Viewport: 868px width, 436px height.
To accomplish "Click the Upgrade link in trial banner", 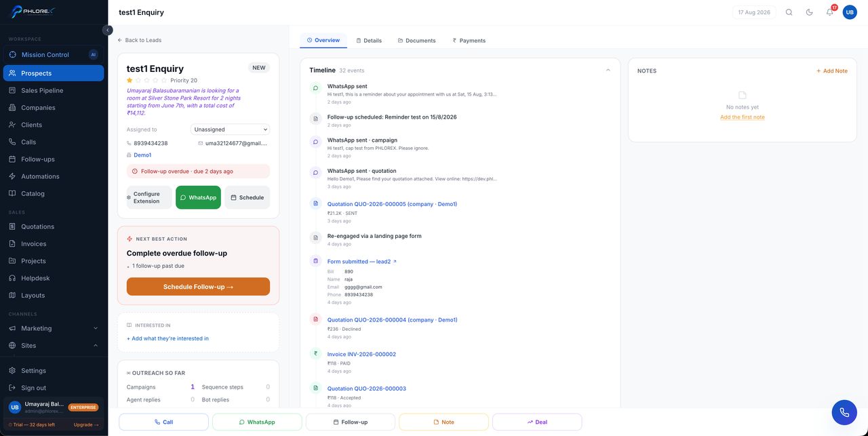I will tap(86, 424).
